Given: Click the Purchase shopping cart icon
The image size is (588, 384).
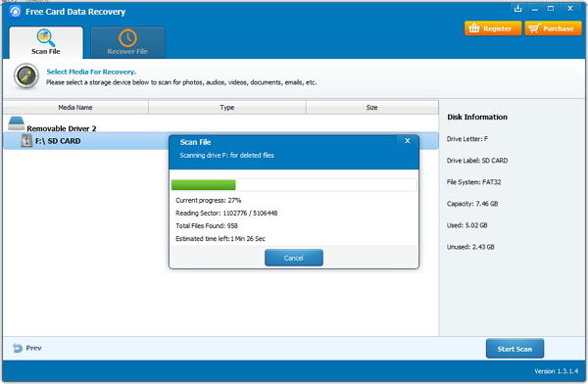Looking at the screenshot, I should click(534, 28).
